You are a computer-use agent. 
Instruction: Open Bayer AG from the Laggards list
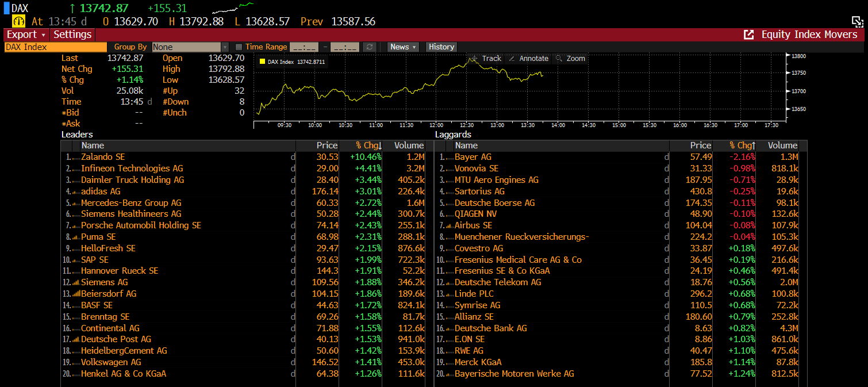point(473,157)
